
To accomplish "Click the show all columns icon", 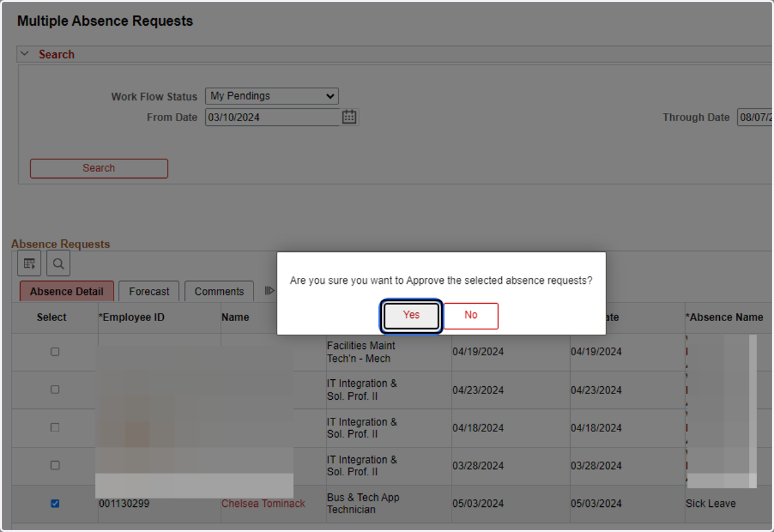I will (x=270, y=291).
